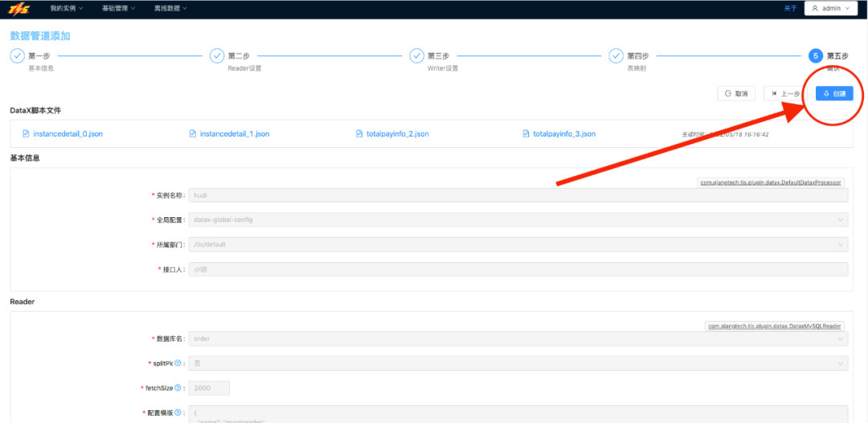Click file icon beside instancedetail_1.json

192,134
